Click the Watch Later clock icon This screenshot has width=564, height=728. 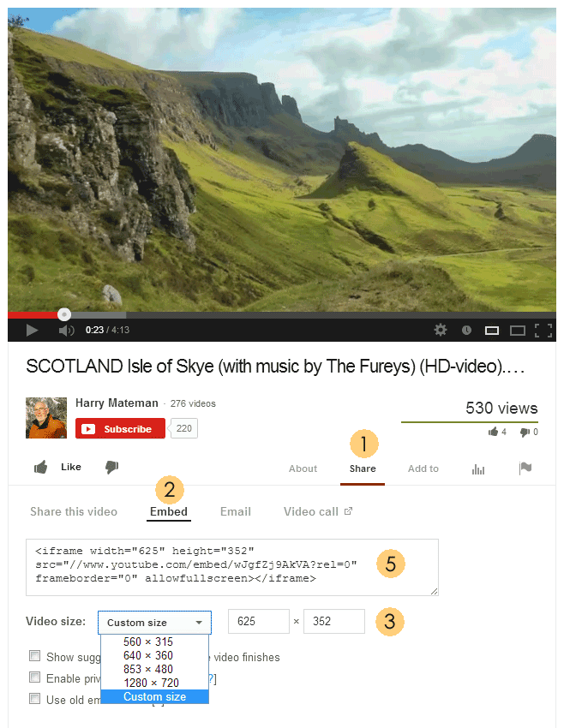466,330
